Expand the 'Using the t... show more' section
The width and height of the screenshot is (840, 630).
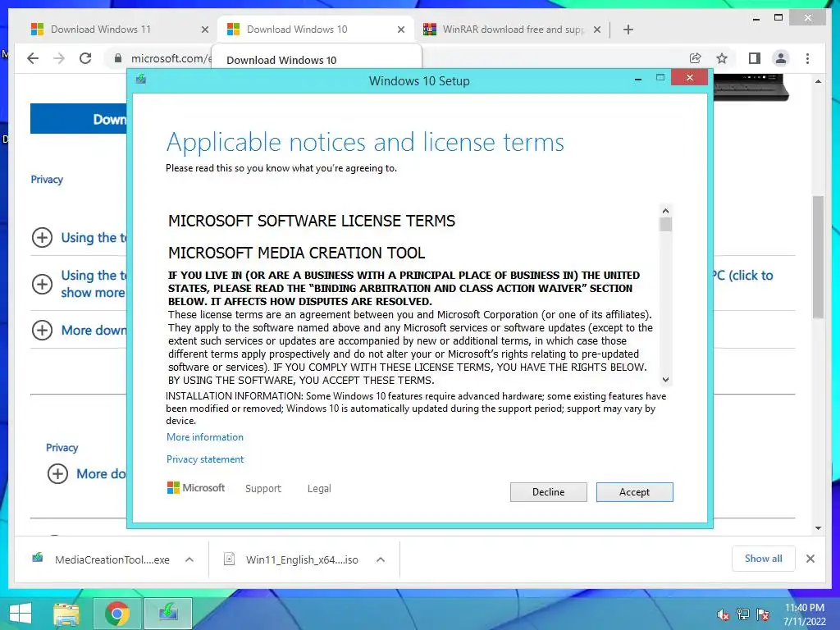(43, 284)
